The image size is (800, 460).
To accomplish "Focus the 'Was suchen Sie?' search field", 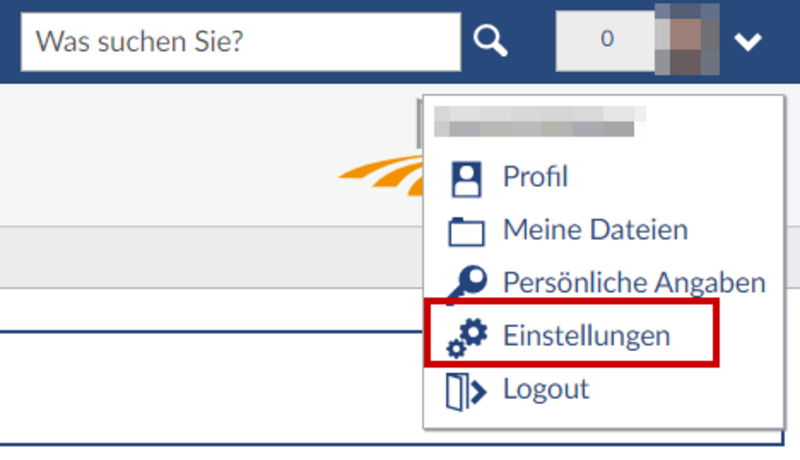I will (x=241, y=42).
